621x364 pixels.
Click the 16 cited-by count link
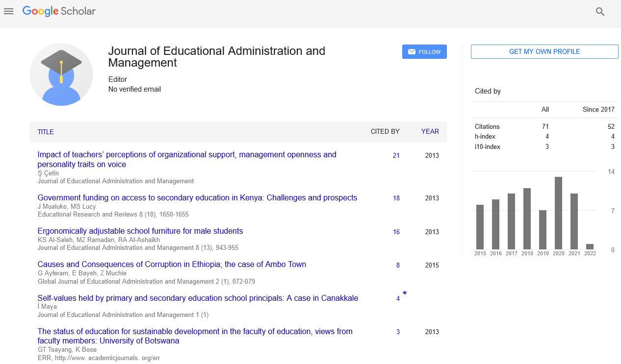pyautogui.click(x=396, y=232)
